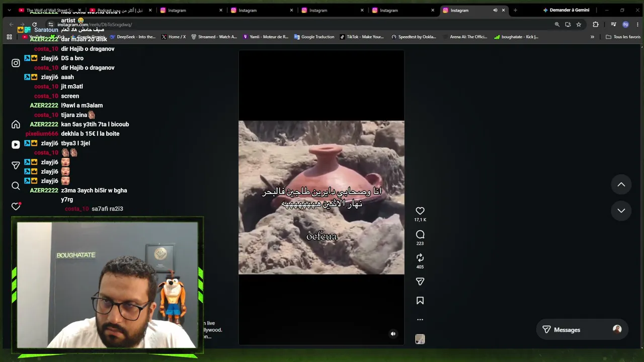Image resolution: width=644 pixels, height=362 pixels.
Task: Open the zoom magnifier in address bar
Action: (x=557, y=24)
